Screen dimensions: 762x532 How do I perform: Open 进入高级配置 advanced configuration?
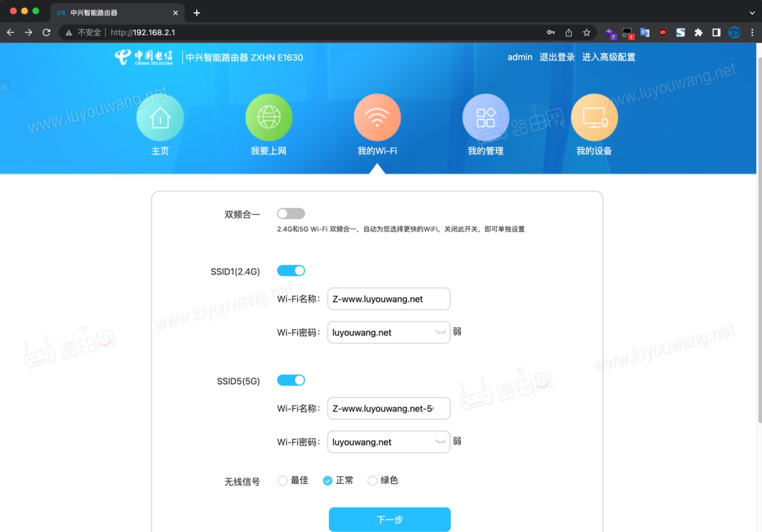pyautogui.click(x=608, y=57)
